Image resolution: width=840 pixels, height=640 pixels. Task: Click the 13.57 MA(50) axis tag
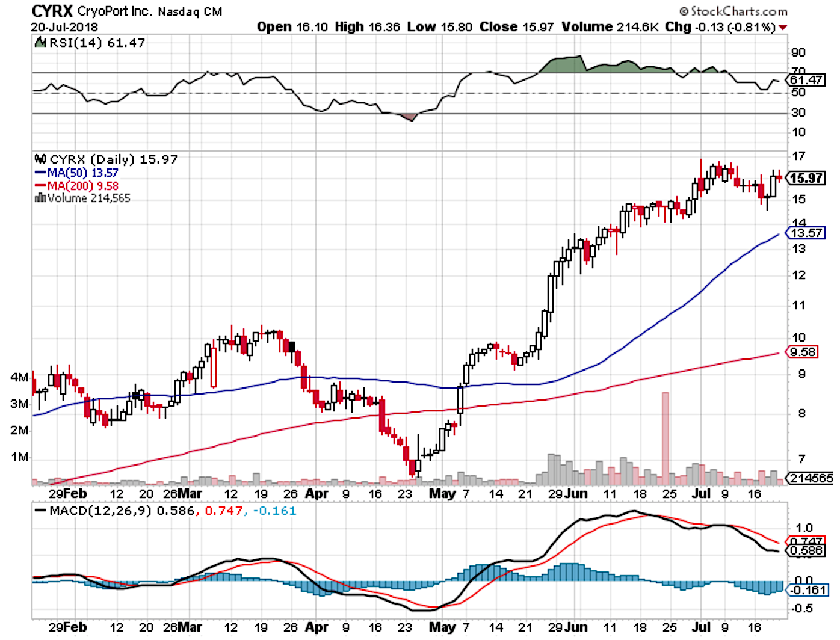point(806,233)
